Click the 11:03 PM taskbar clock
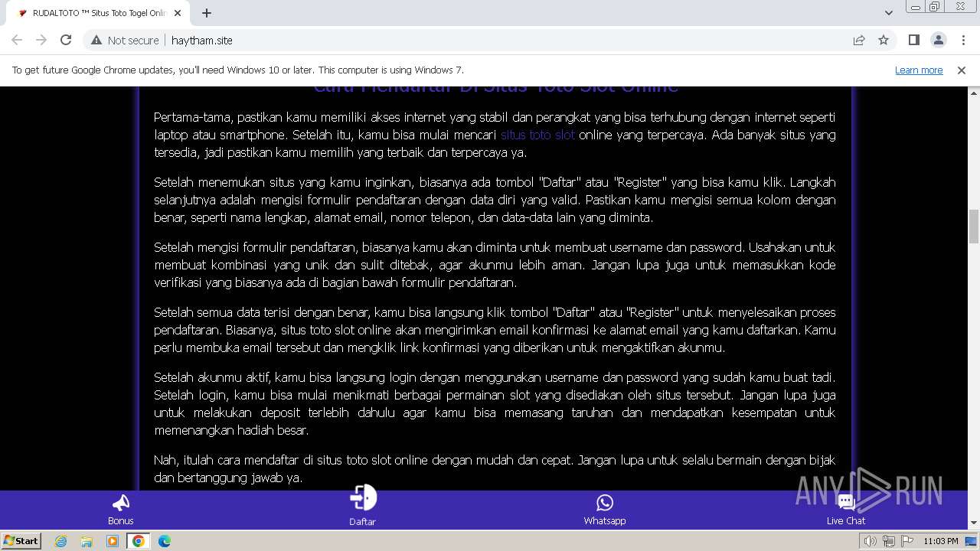The height and width of the screenshot is (551, 980). [x=941, y=541]
